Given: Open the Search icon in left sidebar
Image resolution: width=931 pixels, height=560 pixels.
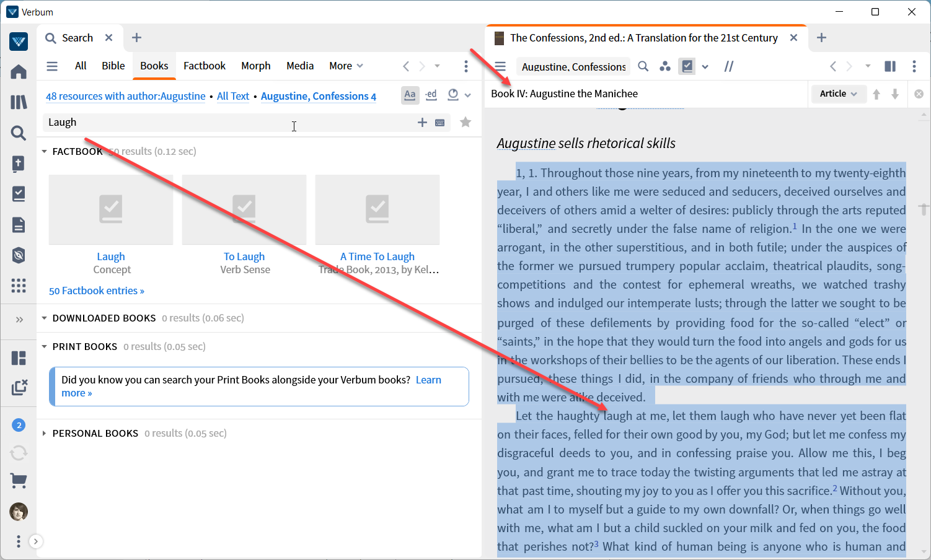Looking at the screenshot, I should 19,133.
